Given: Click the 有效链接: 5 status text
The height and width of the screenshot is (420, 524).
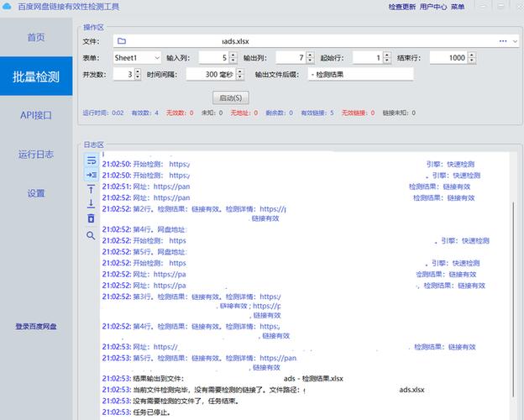Looking at the screenshot, I should point(317,113).
